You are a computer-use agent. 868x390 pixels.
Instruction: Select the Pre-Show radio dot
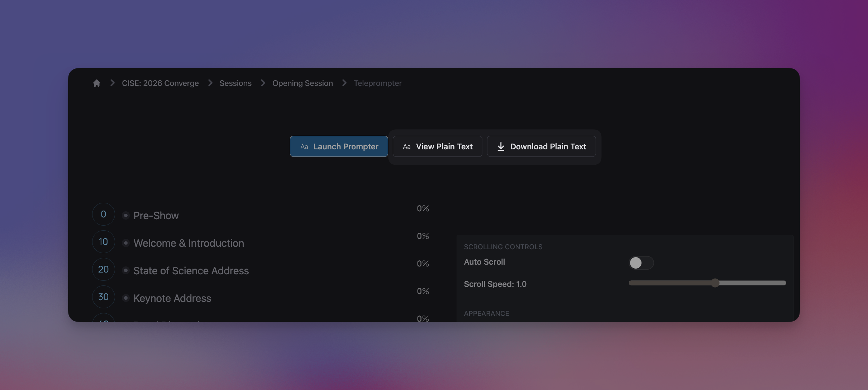pos(125,215)
